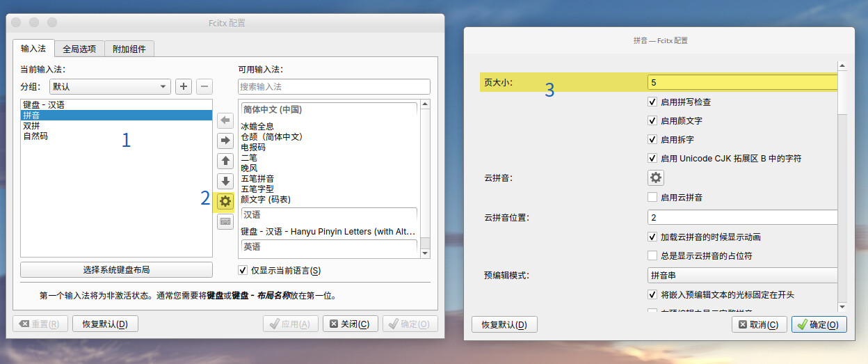Select 仓颉（简体中文） in available list

329,137
